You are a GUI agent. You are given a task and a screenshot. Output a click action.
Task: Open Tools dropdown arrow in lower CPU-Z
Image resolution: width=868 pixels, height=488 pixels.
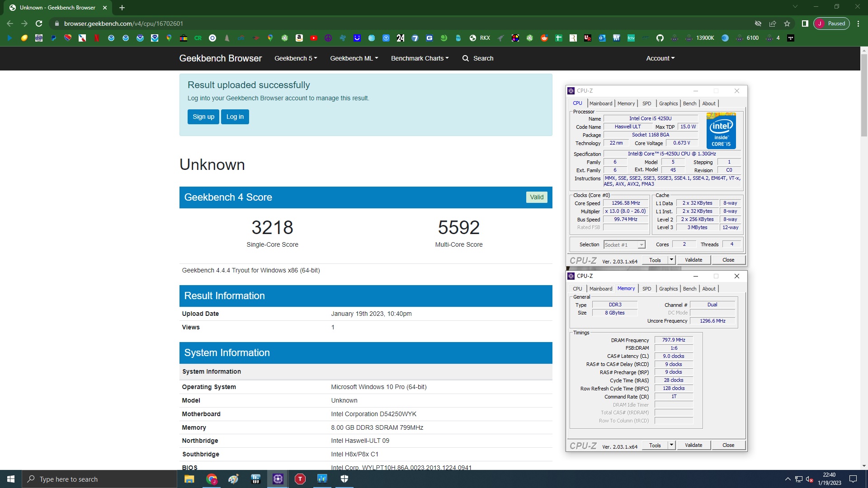671,445
